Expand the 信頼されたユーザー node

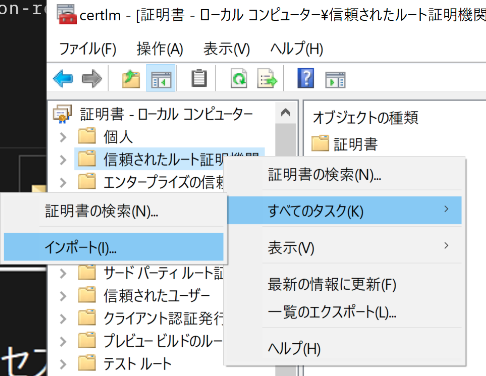coord(63,296)
